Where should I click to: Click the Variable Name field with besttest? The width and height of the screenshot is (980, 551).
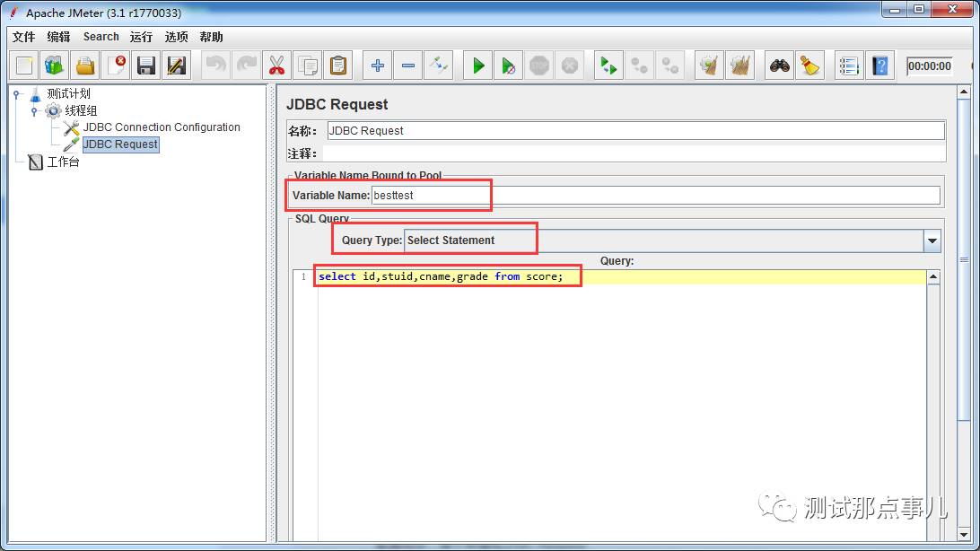(x=656, y=196)
